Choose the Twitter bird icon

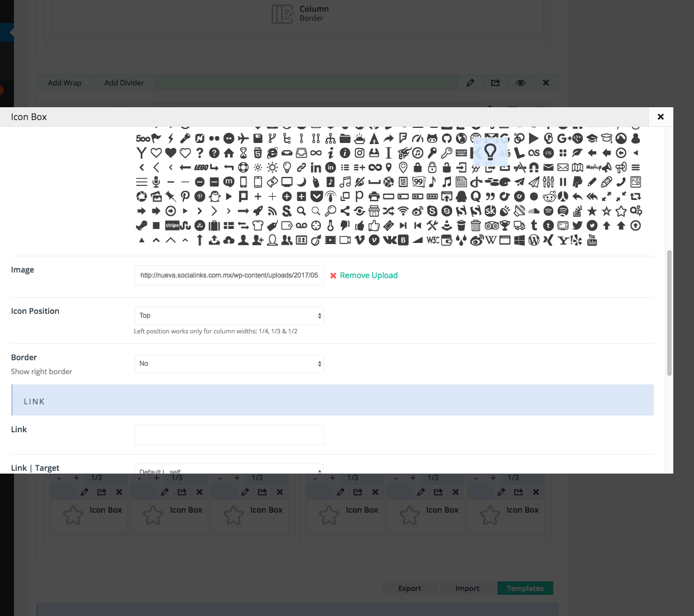coord(577,226)
